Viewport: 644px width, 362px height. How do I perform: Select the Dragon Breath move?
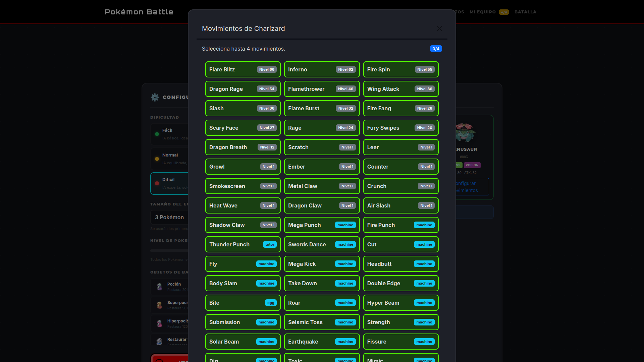click(243, 147)
